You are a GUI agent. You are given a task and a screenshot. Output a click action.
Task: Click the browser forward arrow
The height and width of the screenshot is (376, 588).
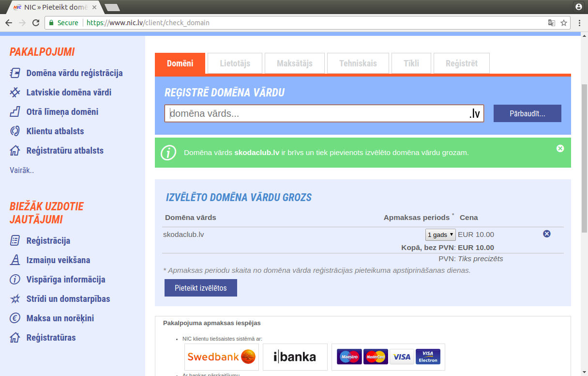tap(22, 23)
